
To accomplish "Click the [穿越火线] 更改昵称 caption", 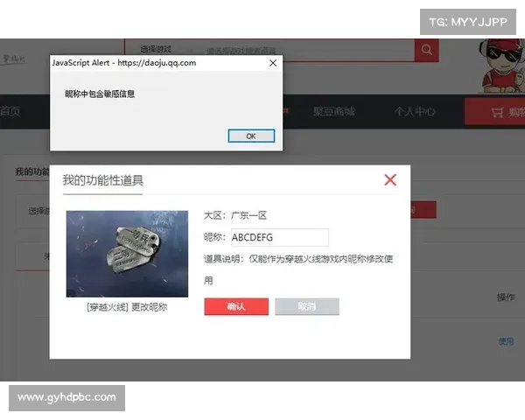I will click(127, 307).
